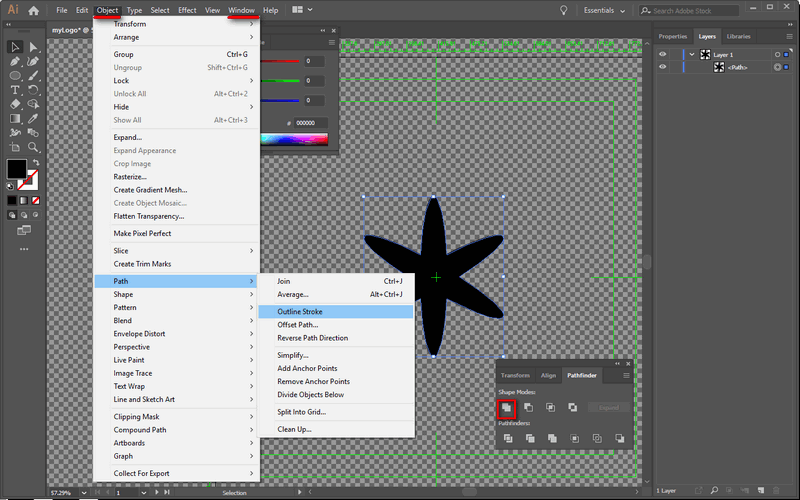Image resolution: width=800 pixels, height=500 pixels.
Task: Hide Layer 1 using its eye icon
Action: pyautogui.click(x=662, y=54)
